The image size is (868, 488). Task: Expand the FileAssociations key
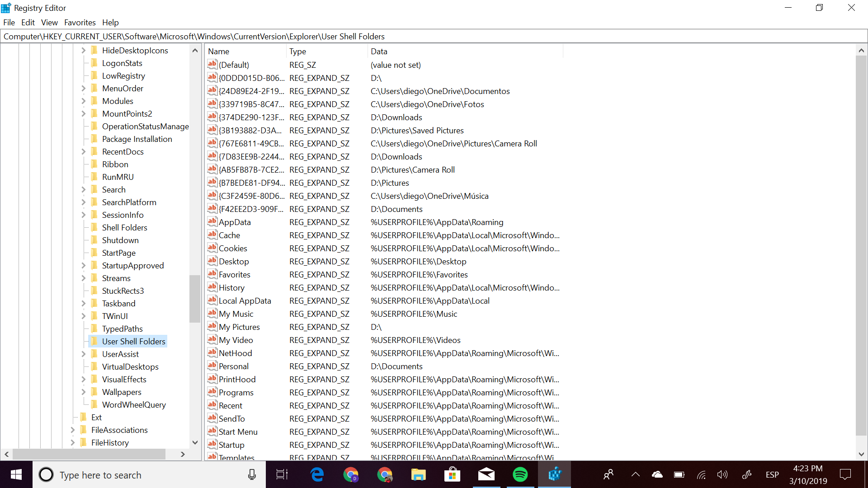72,430
